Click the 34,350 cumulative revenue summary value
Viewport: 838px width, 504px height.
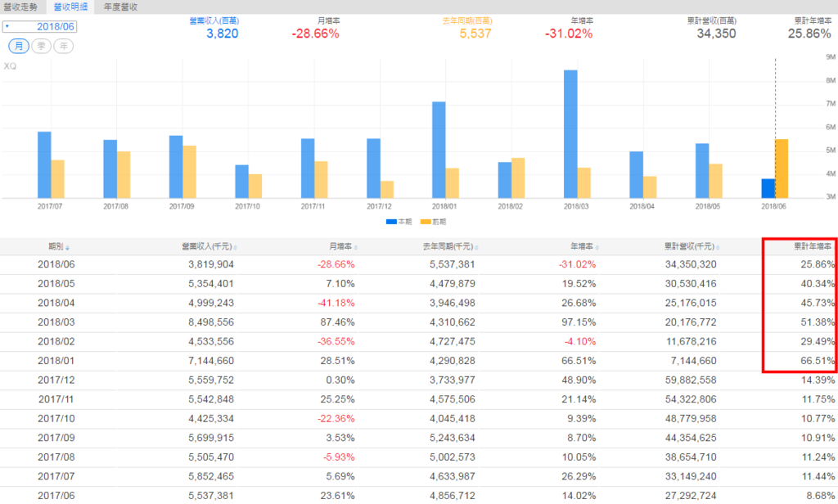tap(716, 34)
